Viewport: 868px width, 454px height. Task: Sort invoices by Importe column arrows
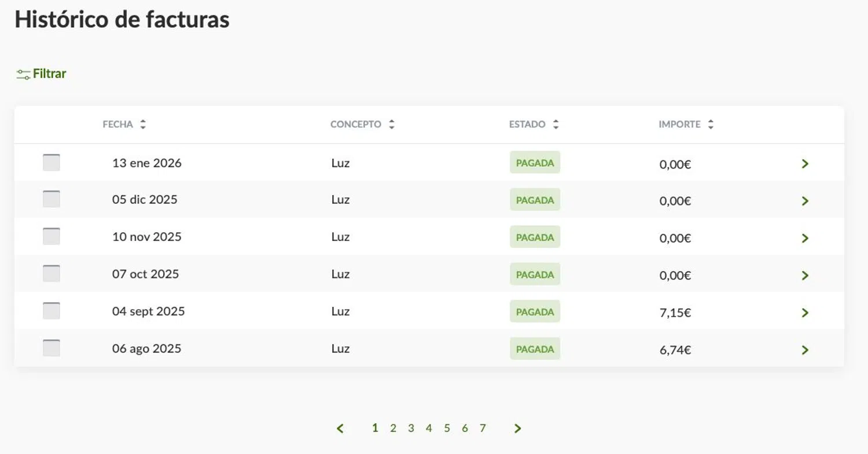[711, 125]
